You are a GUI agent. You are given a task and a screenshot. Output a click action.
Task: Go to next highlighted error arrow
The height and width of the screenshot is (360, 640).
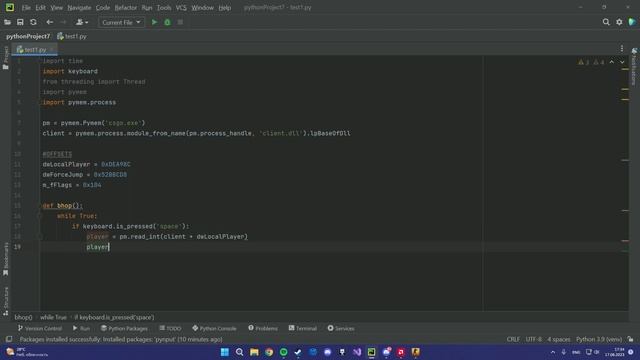(622, 62)
